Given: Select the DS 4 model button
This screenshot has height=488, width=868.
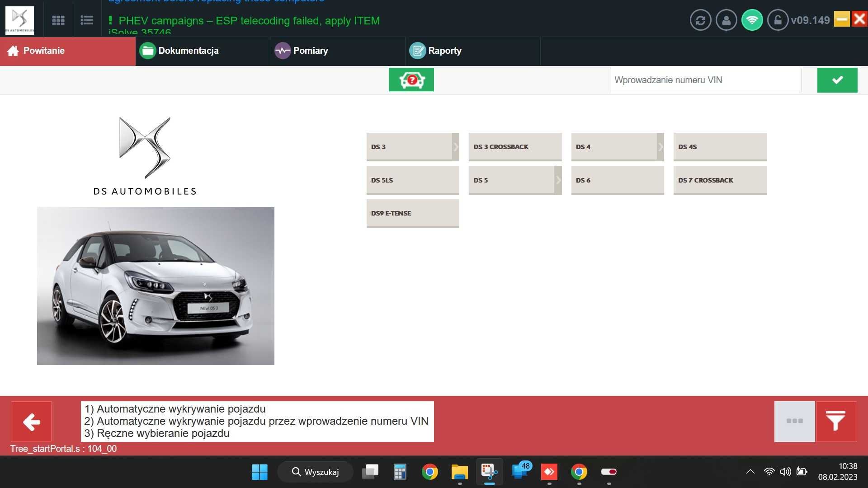Looking at the screenshot, I should 614,147.
